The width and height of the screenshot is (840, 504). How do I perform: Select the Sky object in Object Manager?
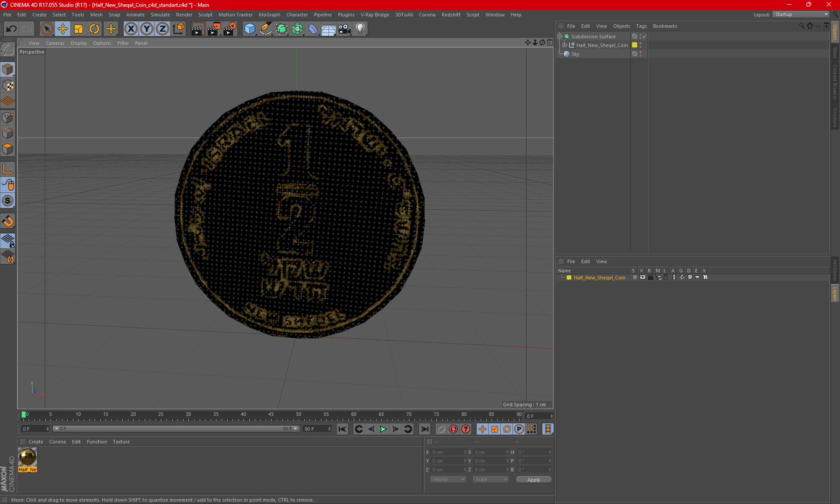coord(575,54)
